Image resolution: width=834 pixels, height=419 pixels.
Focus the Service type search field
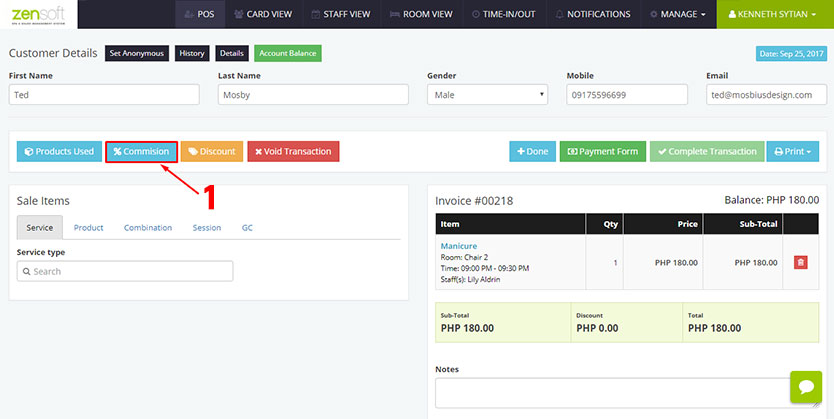[125, 271]
